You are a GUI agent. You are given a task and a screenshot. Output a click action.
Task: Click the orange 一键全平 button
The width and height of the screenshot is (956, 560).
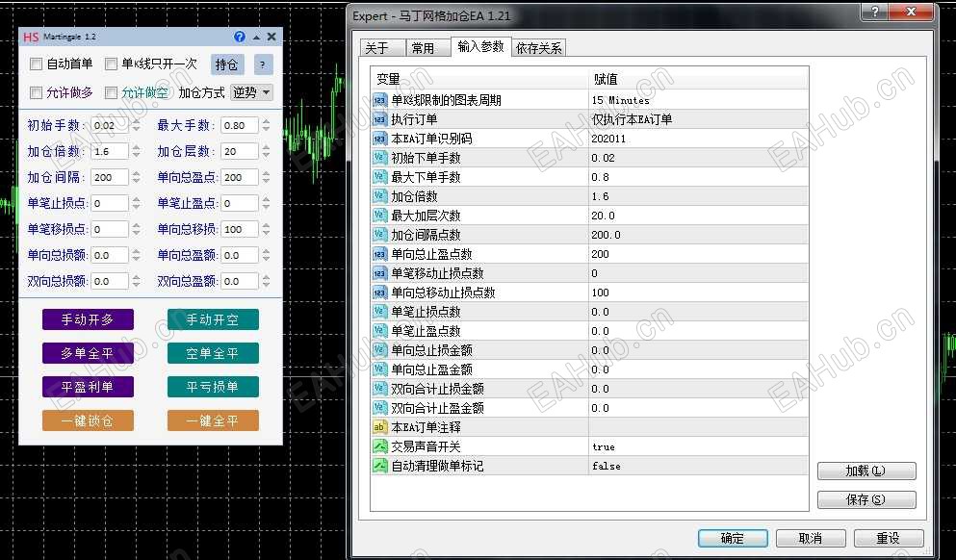coord(213,420)
